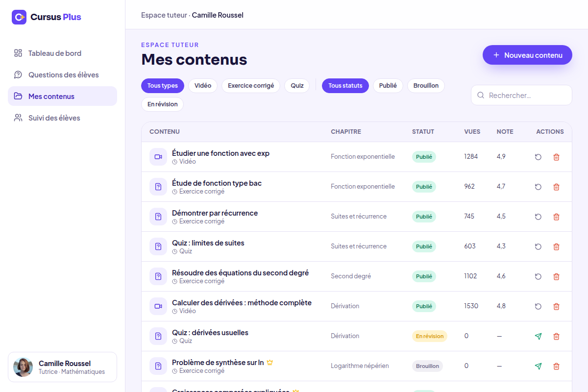This screenshot has width=588, height=392.
Task: Click the VUES column header
Action: point(472,132)
